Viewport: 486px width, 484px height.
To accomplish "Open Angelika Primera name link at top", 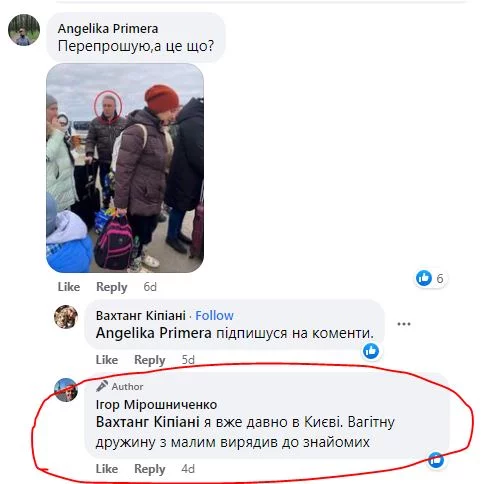I will pos(108,29).
